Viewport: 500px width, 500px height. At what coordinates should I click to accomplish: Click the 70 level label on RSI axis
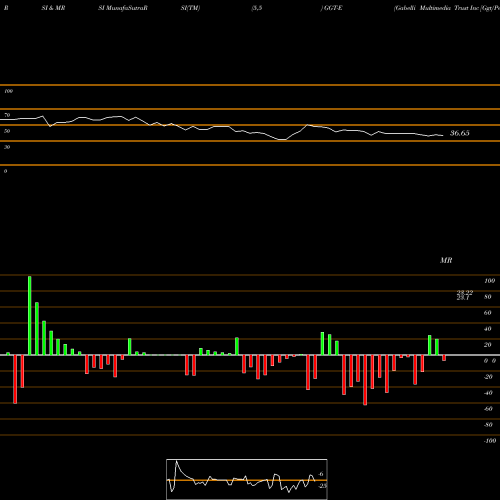coord(7,115)
